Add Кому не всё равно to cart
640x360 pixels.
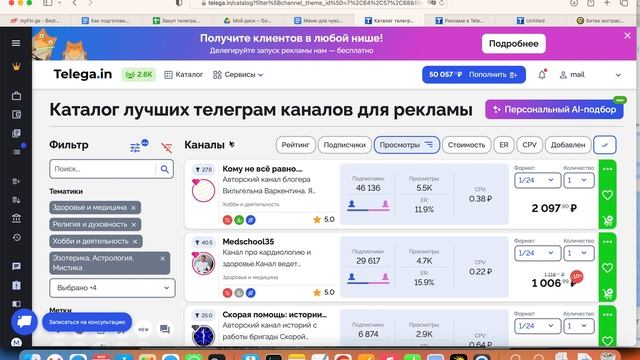[x=607, y=221]
